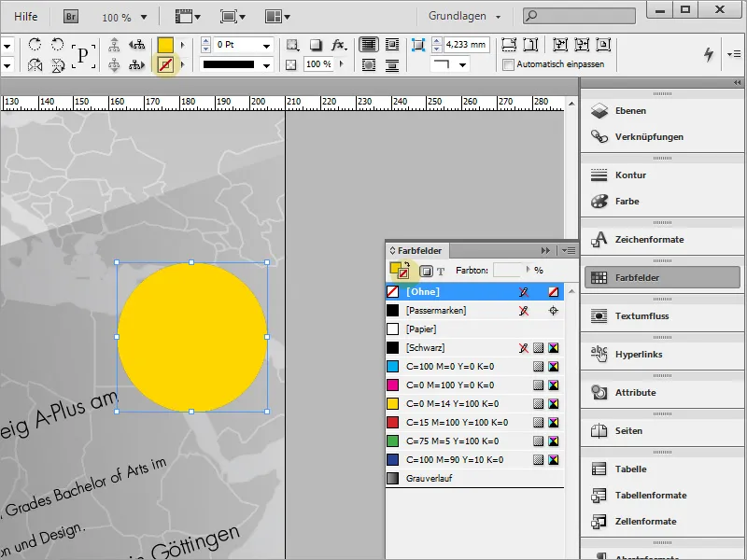Image resolution: width=747 pixels, height=560 pixels.
Task: Select the Grauverlauf gradient swatch
Action: pyautogui.click(x=474, y=479)
